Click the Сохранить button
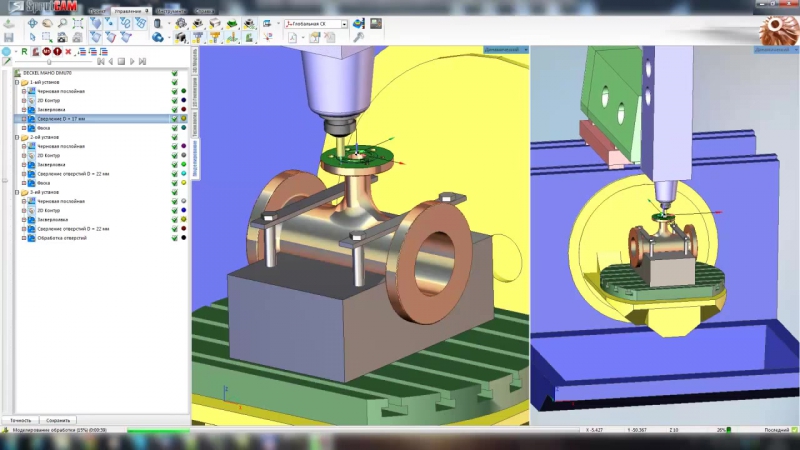This screenshot has height=450, width=800. [x=58, y=420]
